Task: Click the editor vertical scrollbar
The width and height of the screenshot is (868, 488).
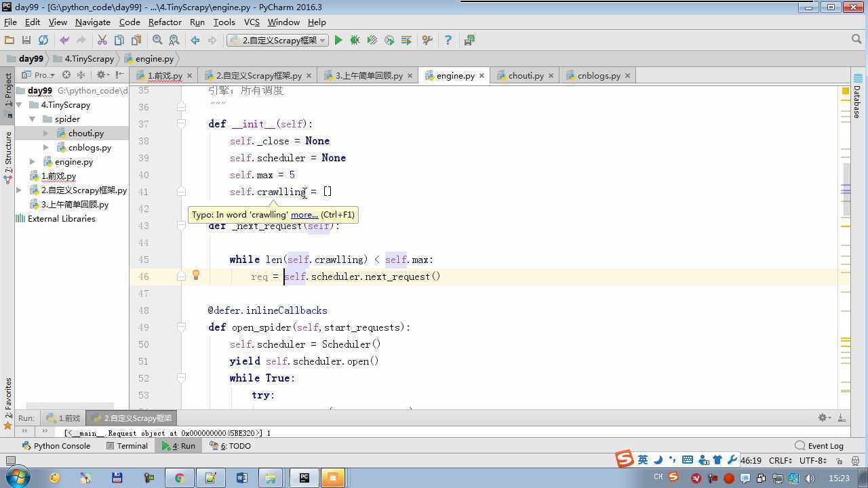Action: pos(846,190)
